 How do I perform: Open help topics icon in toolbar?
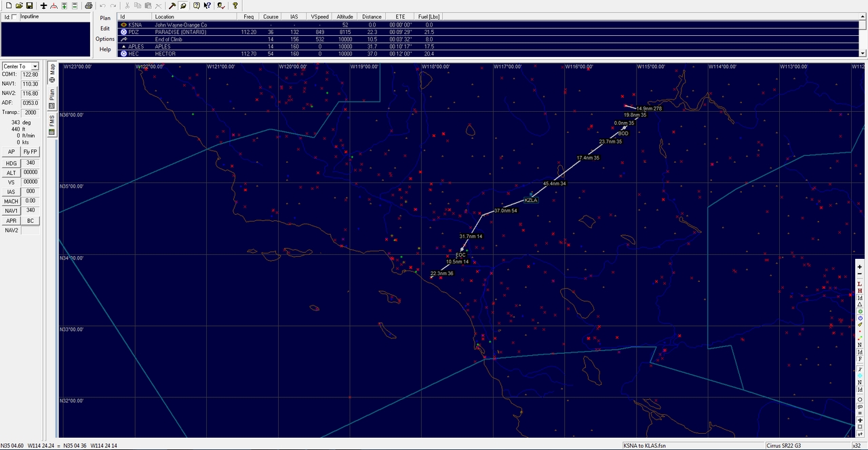(197, 5)
